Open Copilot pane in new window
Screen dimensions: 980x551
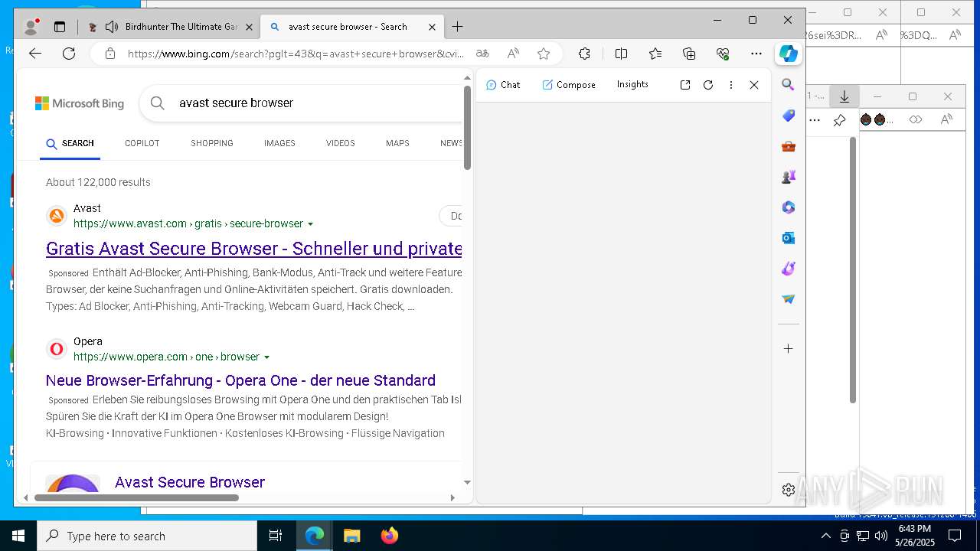(685, 85)
